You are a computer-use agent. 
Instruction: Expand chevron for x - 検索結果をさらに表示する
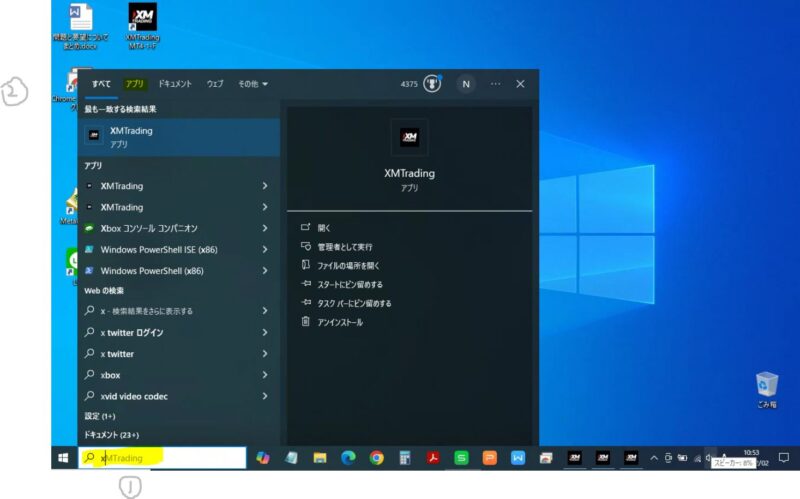pyautogui.click(x=265, y=311)
